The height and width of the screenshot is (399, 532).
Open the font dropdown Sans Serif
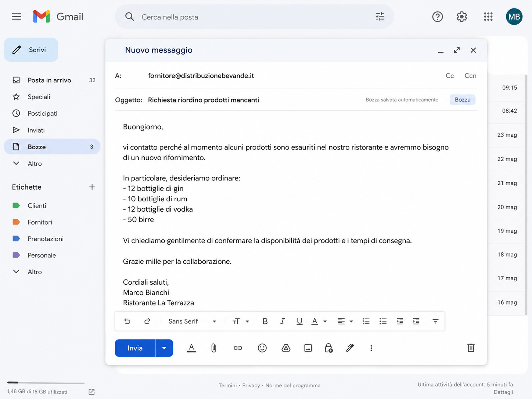[x=192, y=321]
